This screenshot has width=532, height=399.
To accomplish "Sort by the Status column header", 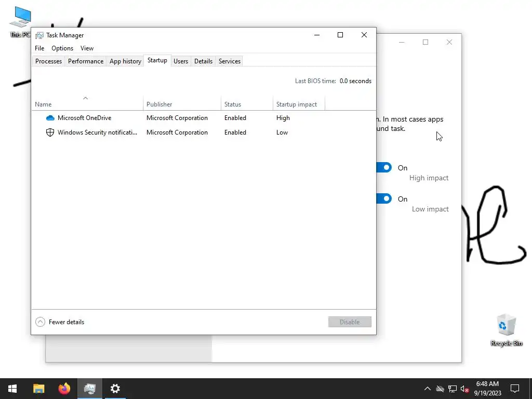I will click(247, 103).
